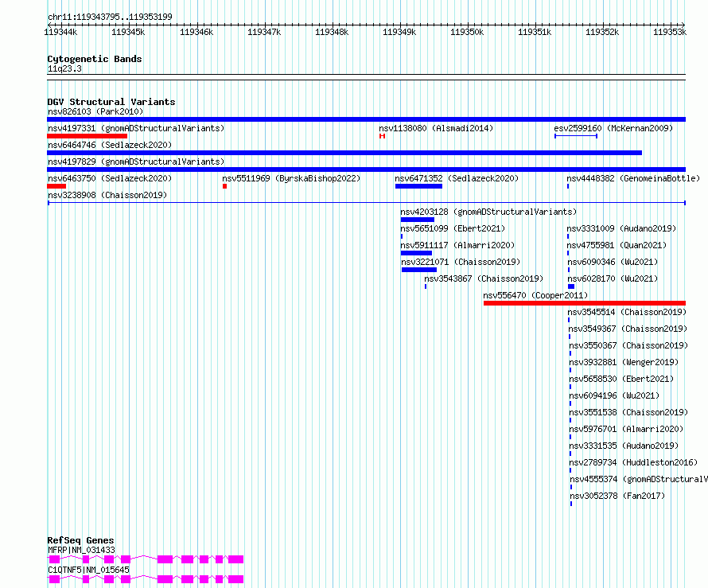Select nsv4755981 (Quan2021) label
This screenshot has height=588, width=708.
tap(617, 245)
